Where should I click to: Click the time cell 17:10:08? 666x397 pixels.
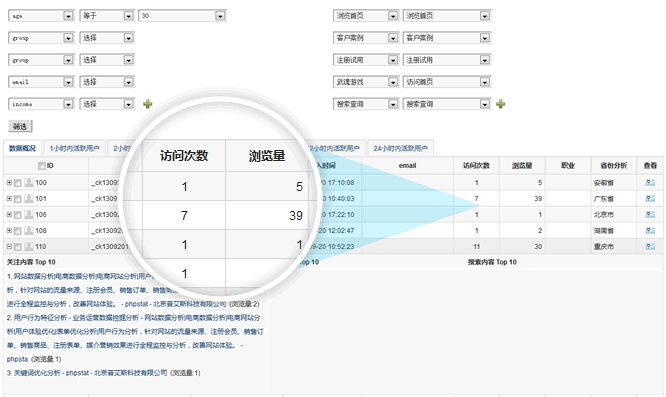(341, 183)
